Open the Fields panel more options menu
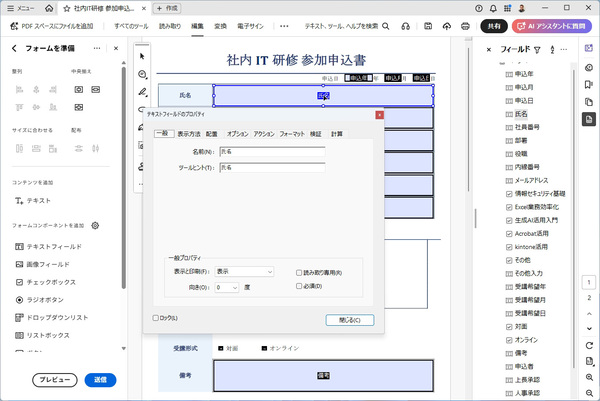The height and width of the screenshot is (401, 600). pos(564,49)
